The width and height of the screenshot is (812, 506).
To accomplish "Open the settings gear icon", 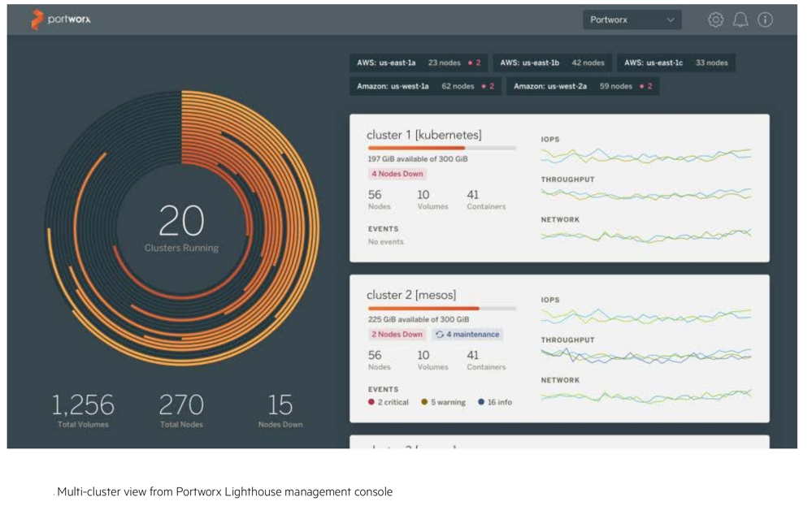I will click(x=715, y=19).
